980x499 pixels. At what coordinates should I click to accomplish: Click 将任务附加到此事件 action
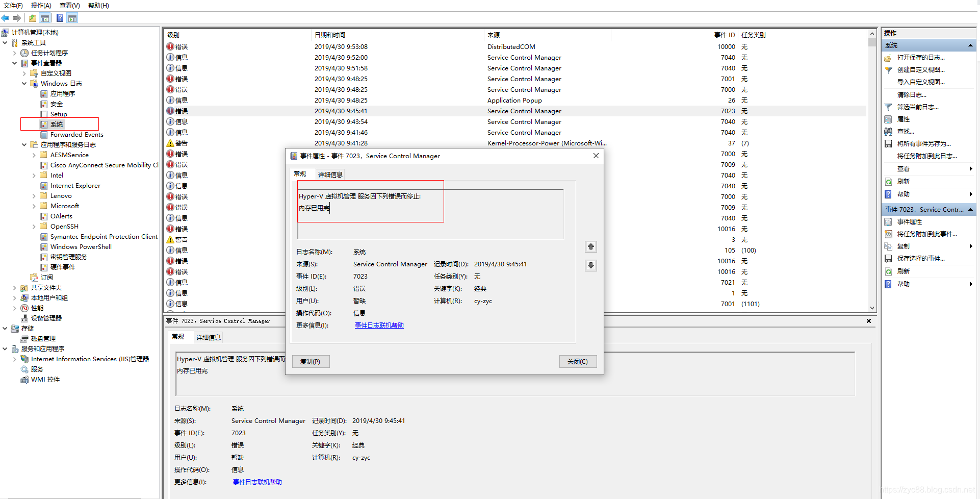click(x=927, y=234)
